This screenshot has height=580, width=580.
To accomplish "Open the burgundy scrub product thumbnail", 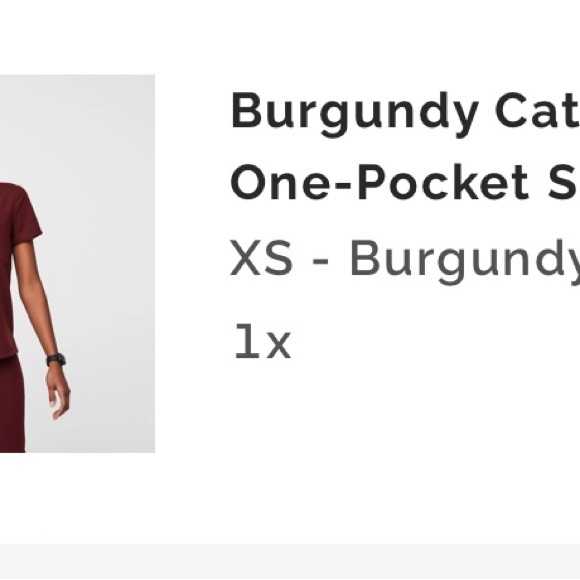I will click(77, 263).
